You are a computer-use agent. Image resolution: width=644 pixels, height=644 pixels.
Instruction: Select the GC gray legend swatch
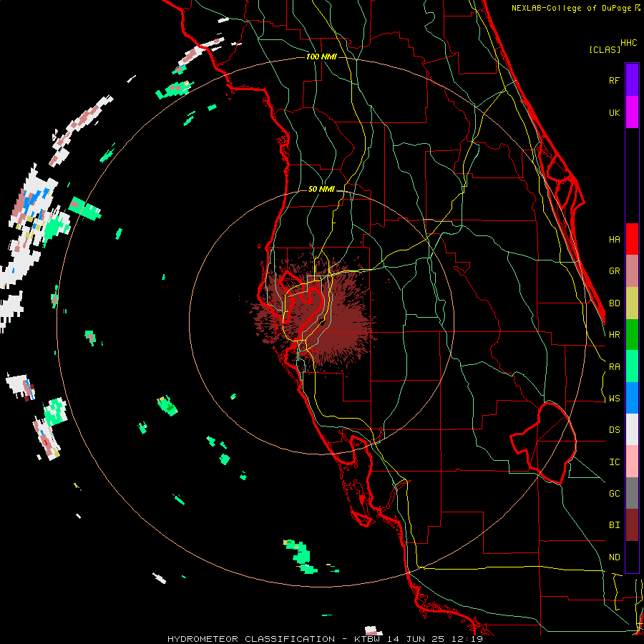click(632, 493)
